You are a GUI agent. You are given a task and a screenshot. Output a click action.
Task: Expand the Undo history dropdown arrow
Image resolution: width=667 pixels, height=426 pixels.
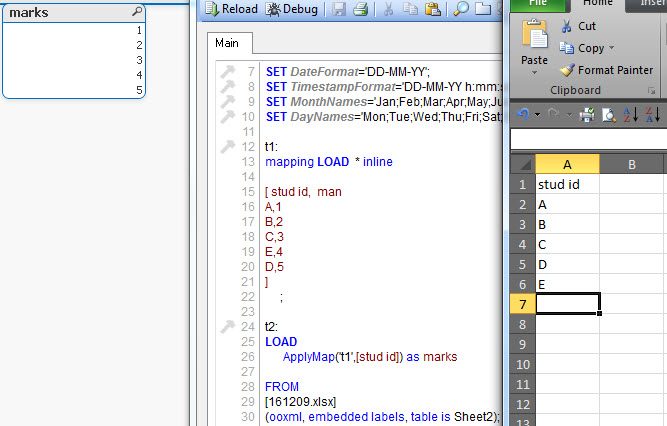(x=537, y=114)
